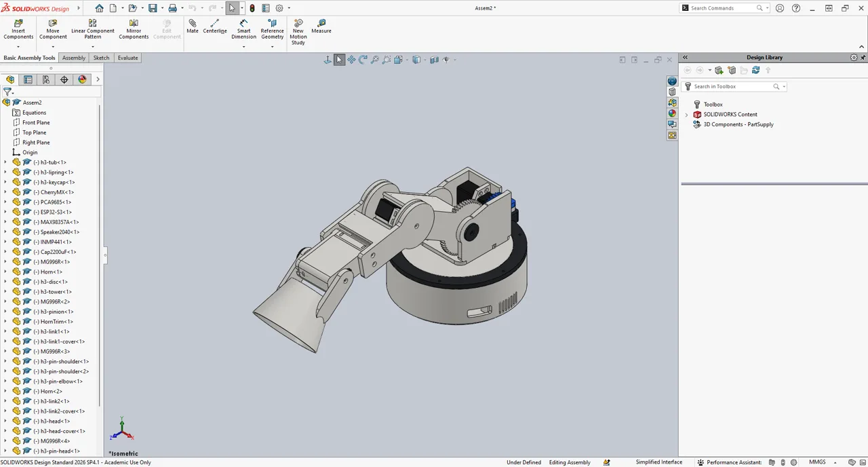868x467 pixels.
Task: Click the Mate tool
Action: coord(193,26)
